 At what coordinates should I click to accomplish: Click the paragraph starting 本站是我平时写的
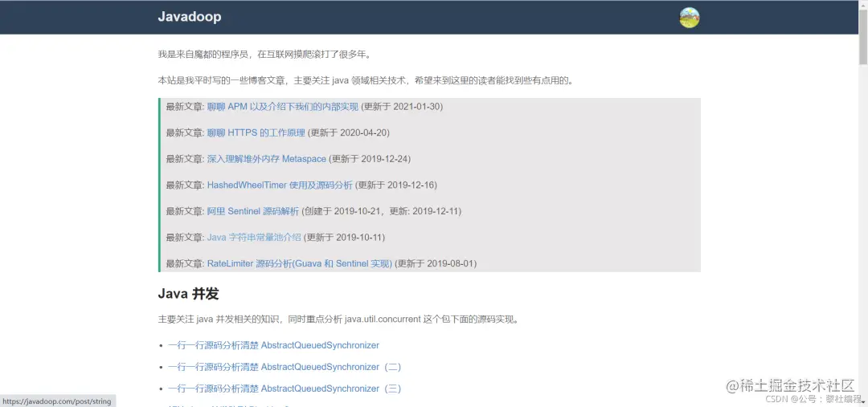(366, 81)
